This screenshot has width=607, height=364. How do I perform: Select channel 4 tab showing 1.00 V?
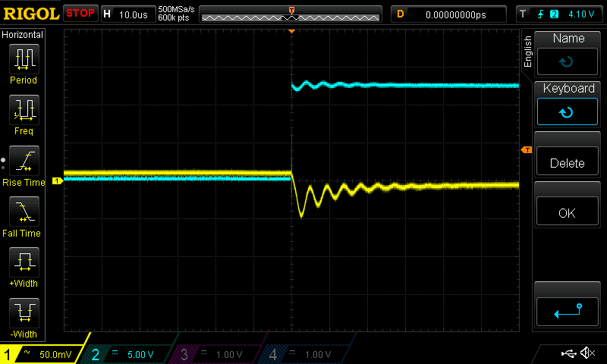[x=306, y=353]
